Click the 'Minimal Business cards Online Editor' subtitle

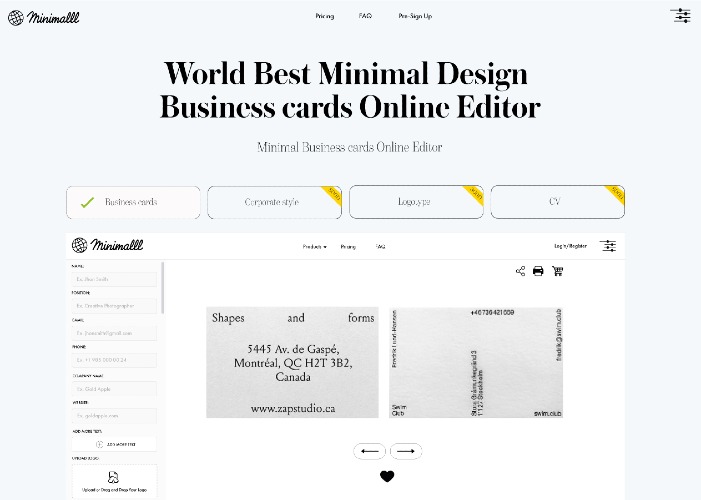click(350, 147)
